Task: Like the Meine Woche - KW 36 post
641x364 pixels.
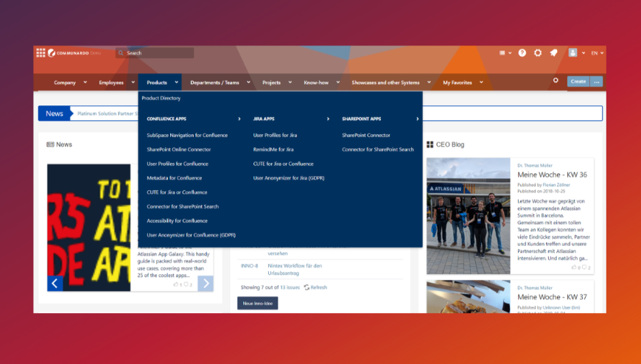Action: pyautogui.click(x=574, y=267)
